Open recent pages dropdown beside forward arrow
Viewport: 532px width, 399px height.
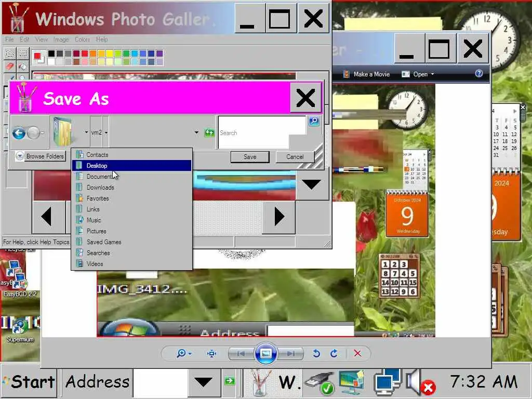pos(42,133)
